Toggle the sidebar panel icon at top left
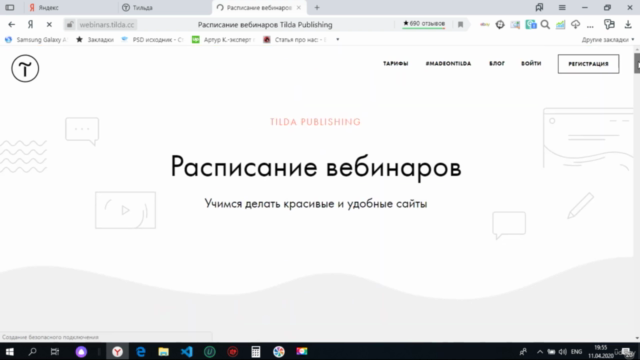Viewport: 640px width, 360px height. click(x=10, y=7)
